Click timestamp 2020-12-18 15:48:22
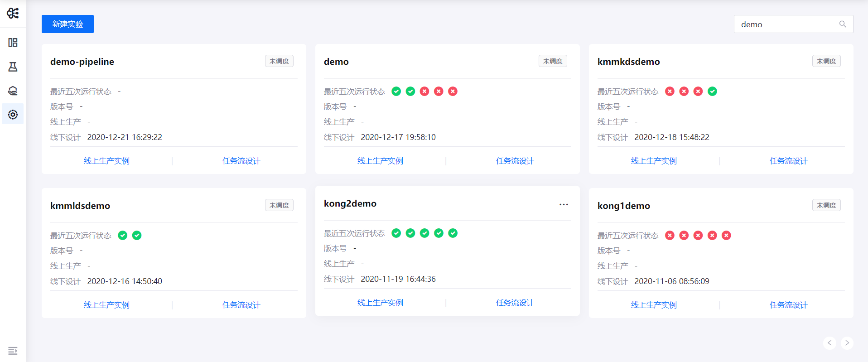The width and height of the screenshot is (868, 362). (x=672, y=137)
